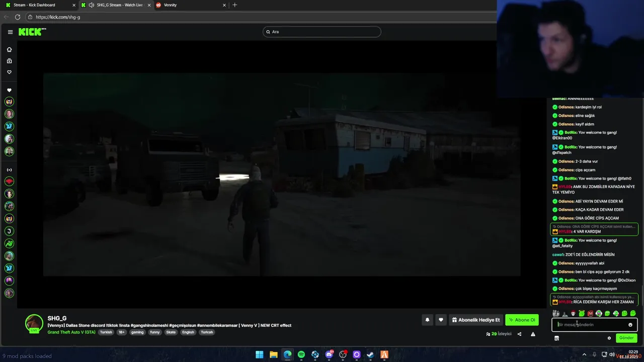Screen dimensions: 644x362
Task: Click the Kick logo
Action: [32, 32]
